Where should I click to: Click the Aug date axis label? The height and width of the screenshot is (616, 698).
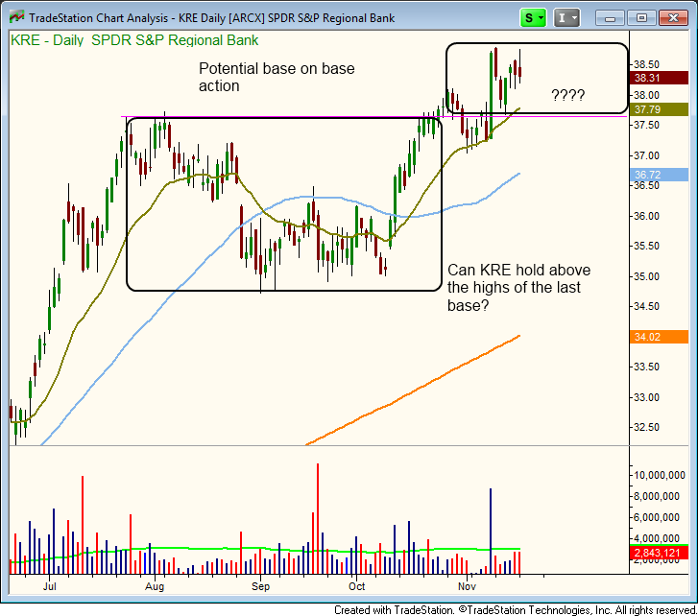tap(155, 586)
